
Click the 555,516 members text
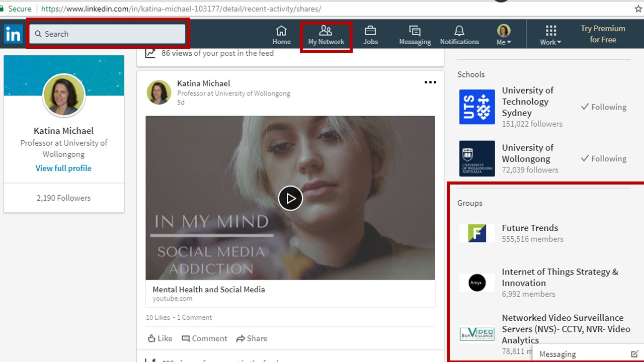[532, 239]
